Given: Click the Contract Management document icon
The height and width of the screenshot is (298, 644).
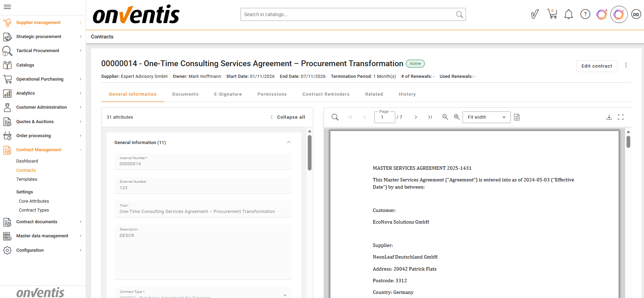Looking at the screenshot, I should point(7,150).
